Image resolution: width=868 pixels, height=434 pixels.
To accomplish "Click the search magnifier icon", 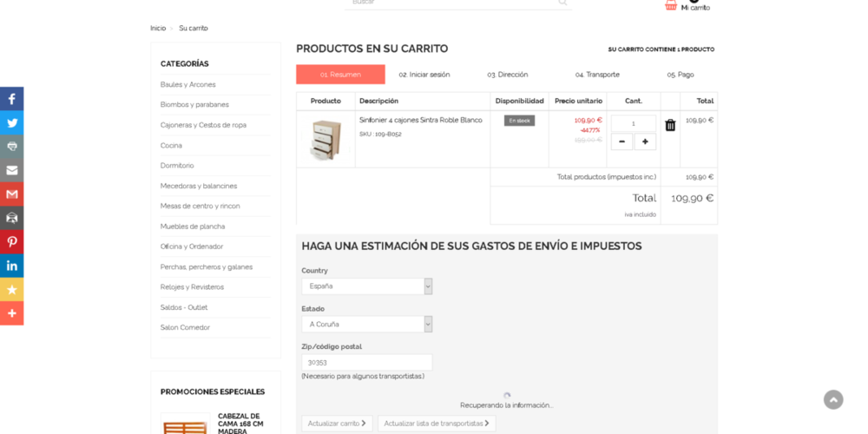I will click(x=562, y=3).
